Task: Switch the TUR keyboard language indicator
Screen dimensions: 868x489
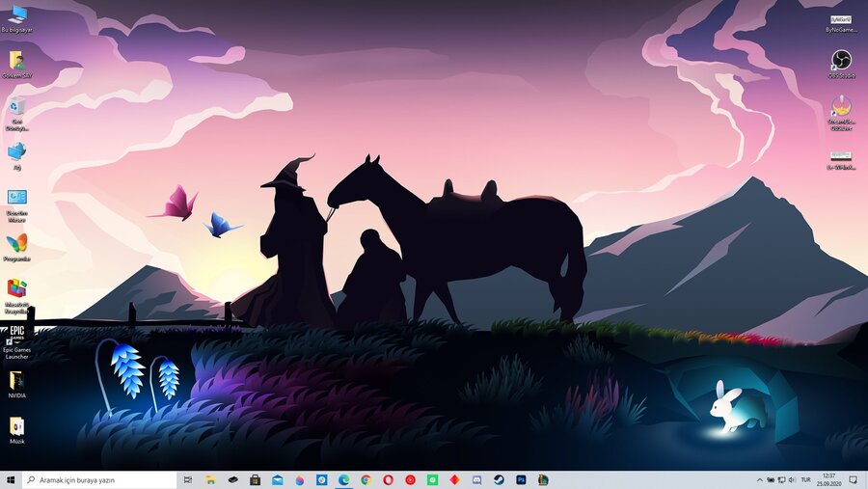Action: coord(805,479)
